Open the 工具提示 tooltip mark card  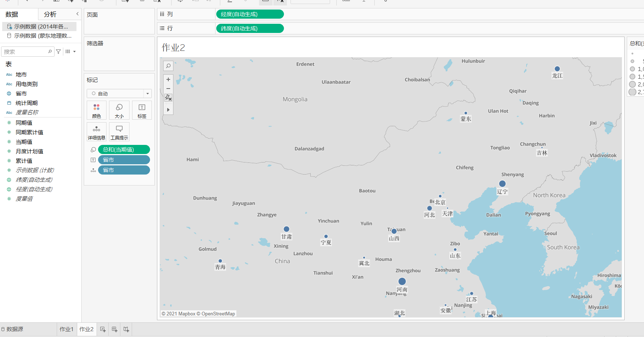click(x=119, y=132)
